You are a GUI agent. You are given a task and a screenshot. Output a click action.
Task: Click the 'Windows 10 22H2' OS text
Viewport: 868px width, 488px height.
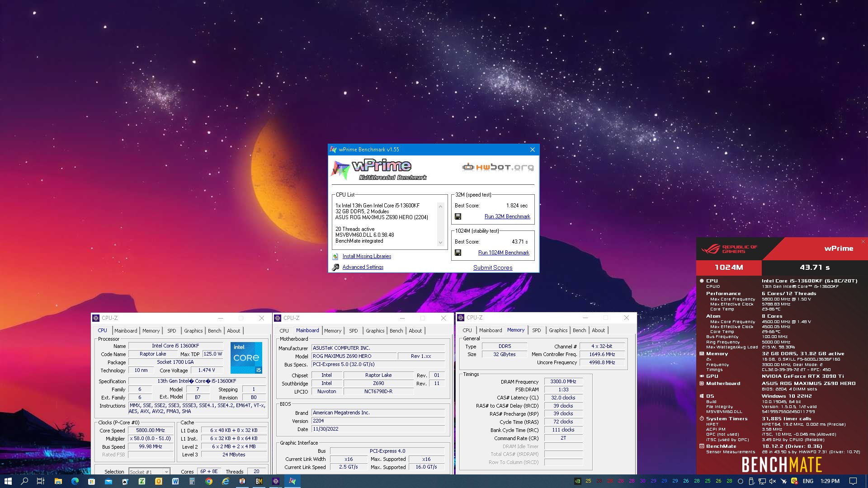787,396
